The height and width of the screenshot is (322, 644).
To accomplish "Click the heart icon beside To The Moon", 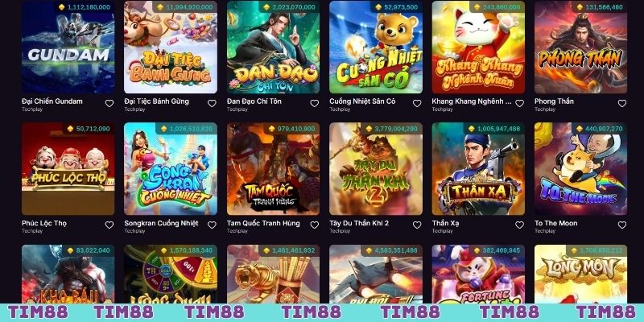I will click(x=622, y=225).
